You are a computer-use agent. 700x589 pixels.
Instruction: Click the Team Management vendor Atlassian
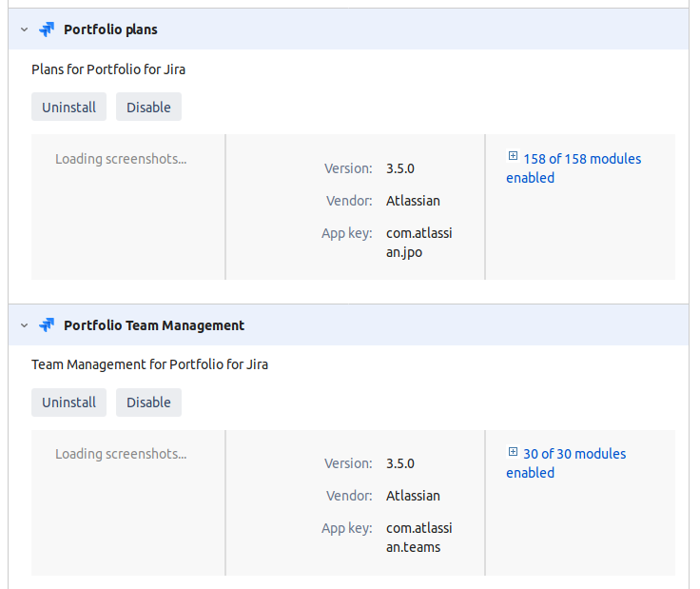pos(413,496)
